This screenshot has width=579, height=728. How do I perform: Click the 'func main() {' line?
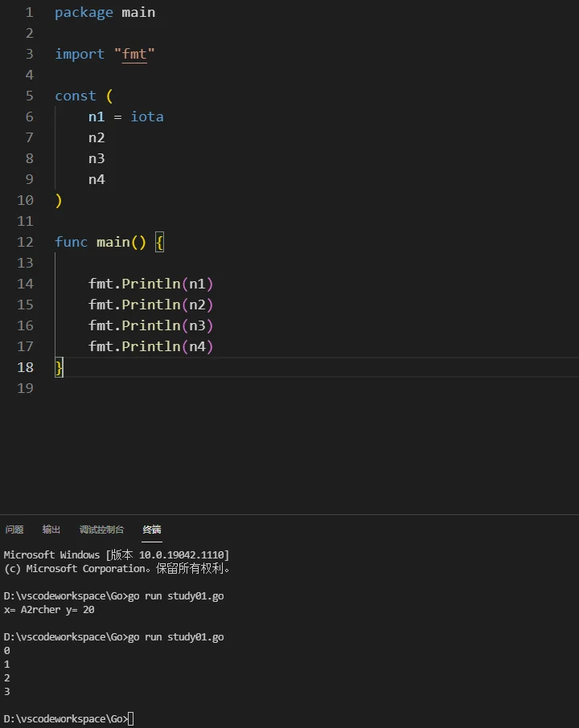point(109,243)
